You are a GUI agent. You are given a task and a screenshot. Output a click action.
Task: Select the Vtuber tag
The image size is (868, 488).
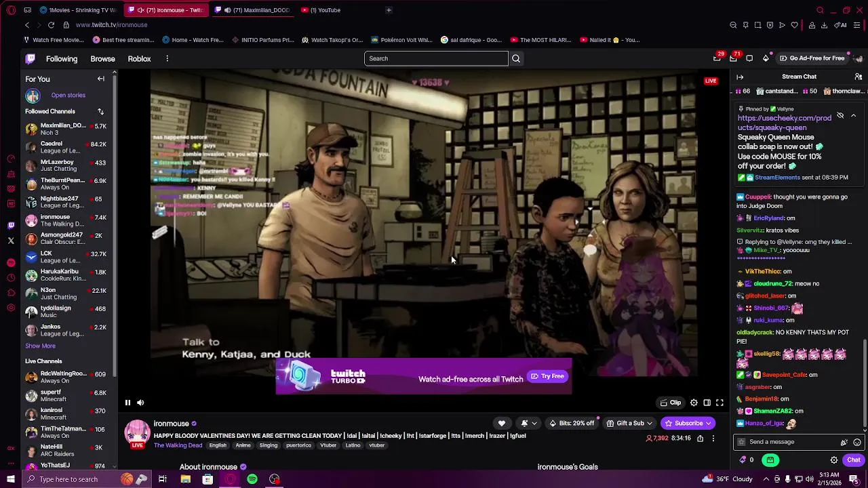pos(328,445)
